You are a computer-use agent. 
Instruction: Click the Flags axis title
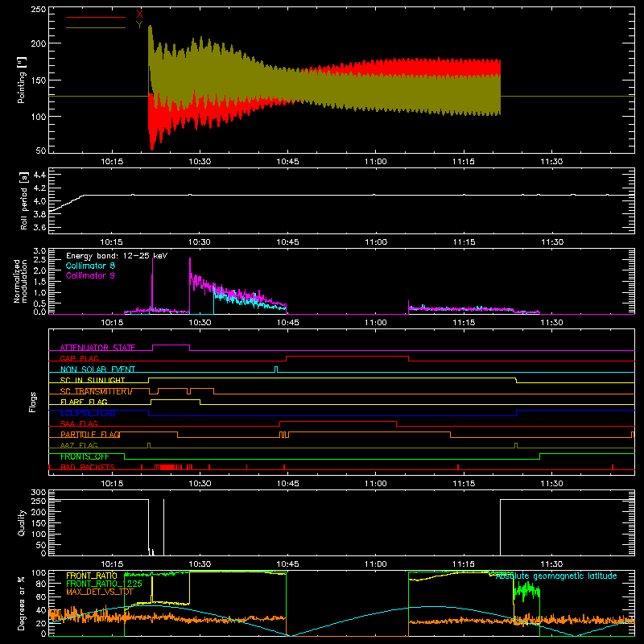tap(32, 402)
